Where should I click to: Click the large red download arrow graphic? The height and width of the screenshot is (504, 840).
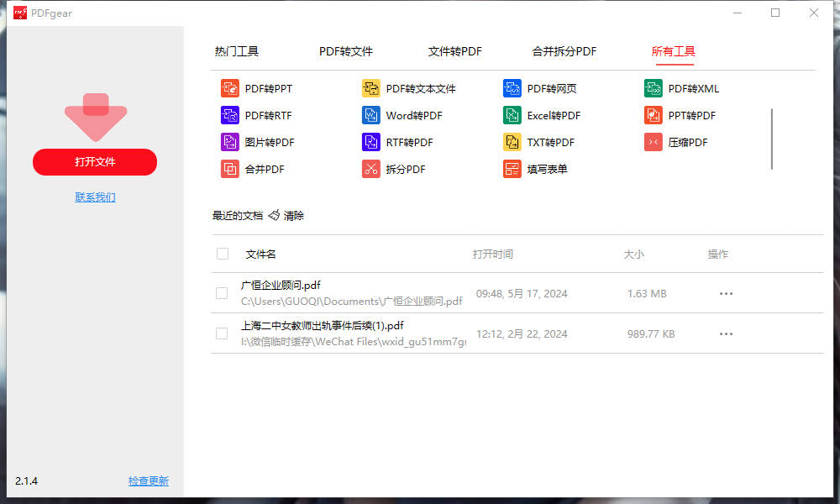point(96,118)
